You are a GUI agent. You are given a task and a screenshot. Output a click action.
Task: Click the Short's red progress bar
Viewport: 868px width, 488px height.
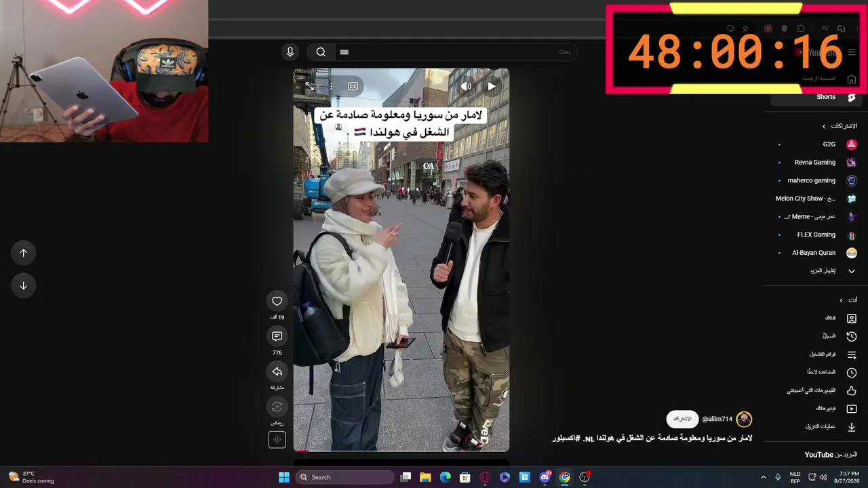(x=302, y=451)
